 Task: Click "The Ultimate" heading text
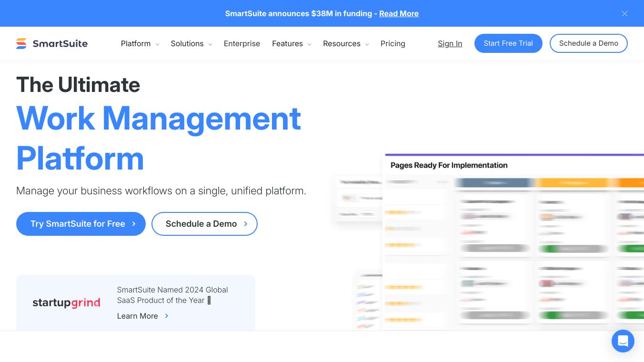(x=78, y=85)
